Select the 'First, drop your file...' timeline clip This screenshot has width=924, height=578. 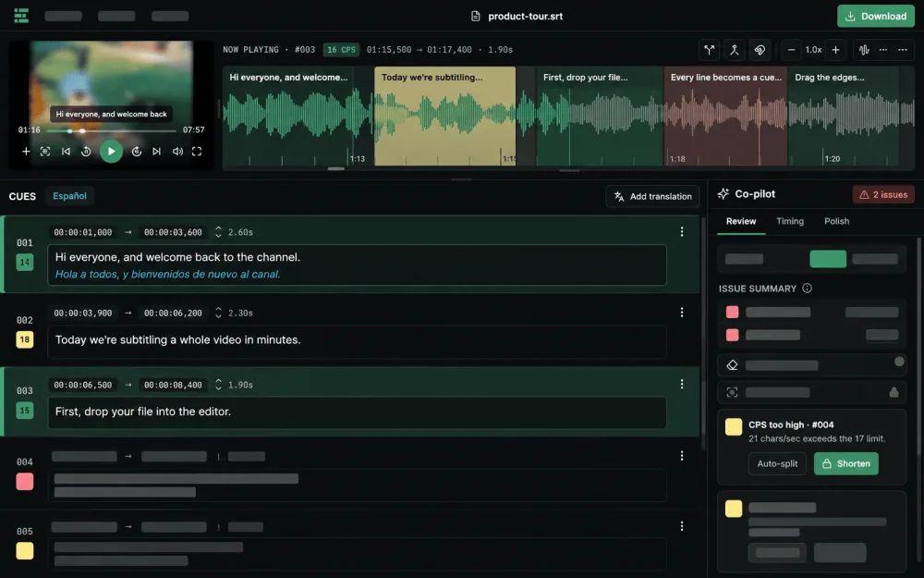[600, 116]
